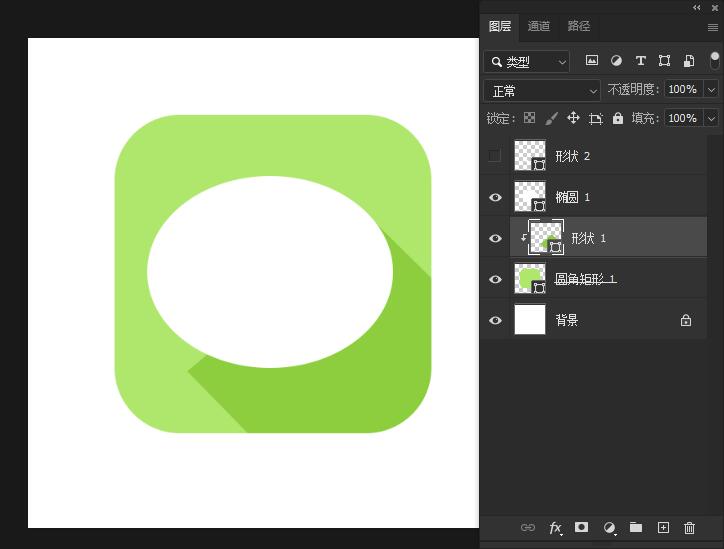Hide the 椭圆 1 layer
Screen dimensions: 724x549
(x=495, y=197)
